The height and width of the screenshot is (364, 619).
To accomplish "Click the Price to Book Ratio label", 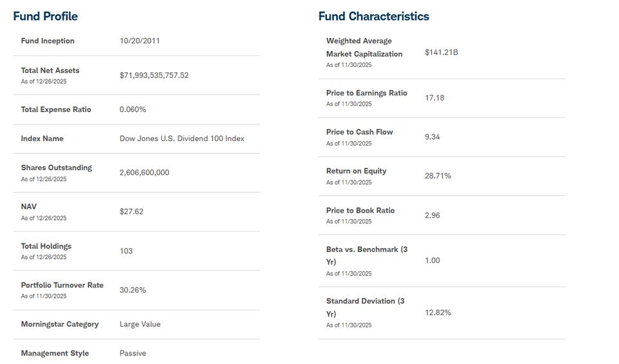I will tap(360, 211).
